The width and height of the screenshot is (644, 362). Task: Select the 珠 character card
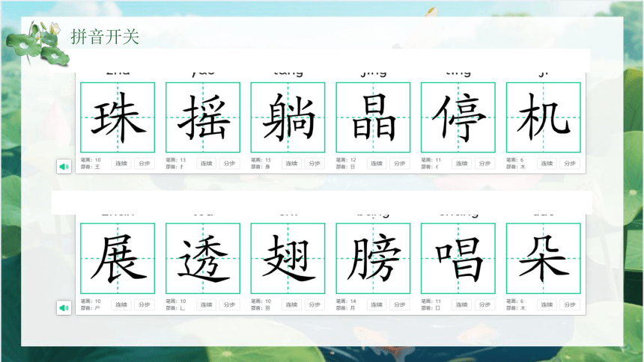pos(118,117)
